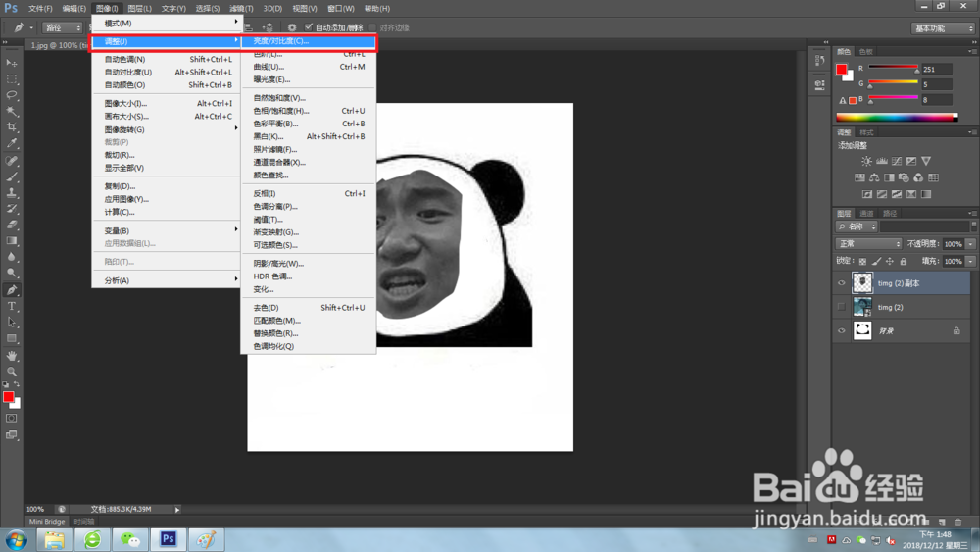Select the Hand tool

click(x=11, y=356)
